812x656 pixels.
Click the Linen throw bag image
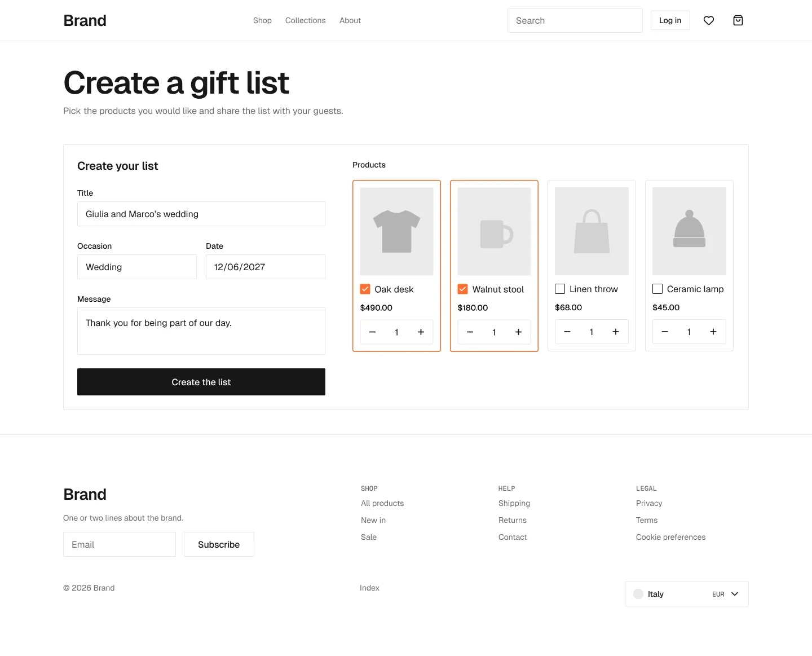tap(592, 231)
